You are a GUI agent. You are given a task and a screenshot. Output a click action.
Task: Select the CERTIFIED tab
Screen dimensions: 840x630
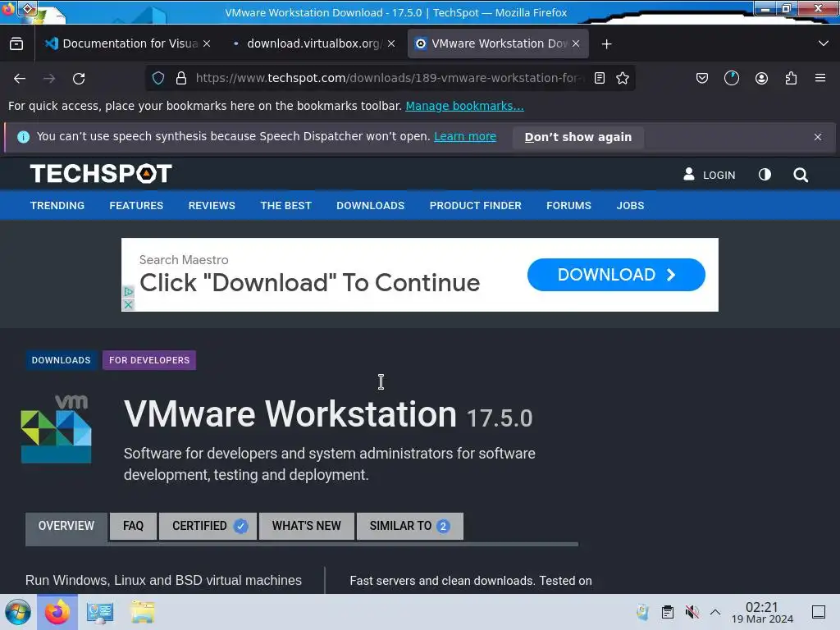(x=208, y=526)
